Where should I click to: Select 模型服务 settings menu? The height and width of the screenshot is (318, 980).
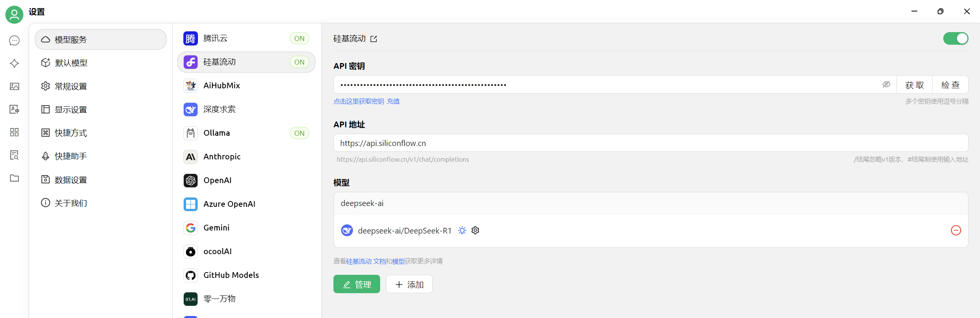[x=101, y=39]
